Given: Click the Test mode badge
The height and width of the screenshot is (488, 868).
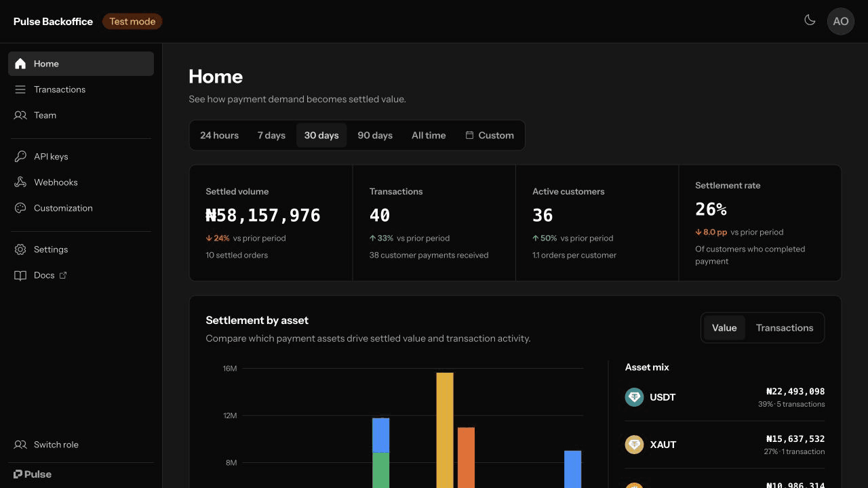Looking at the screenshot, I should click(x=132, y=21).
